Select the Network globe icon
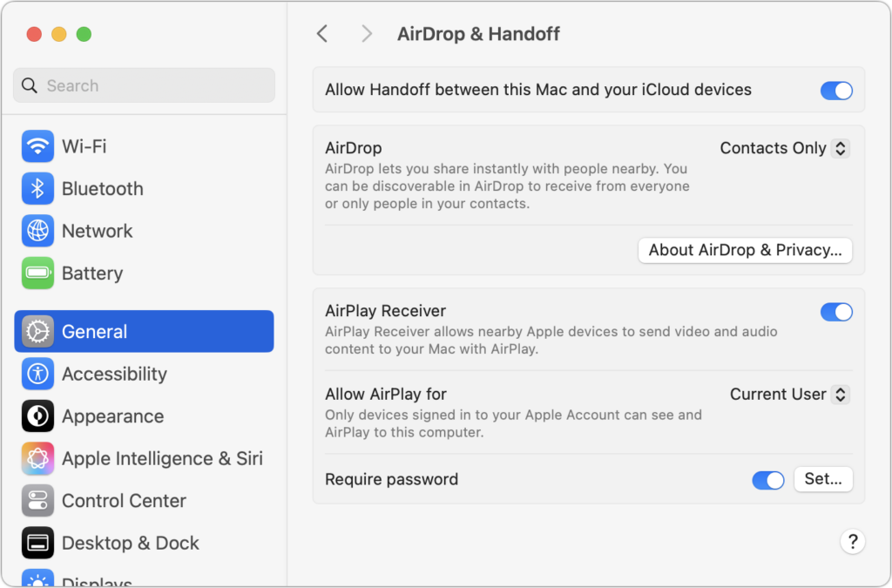 [37, 231]
